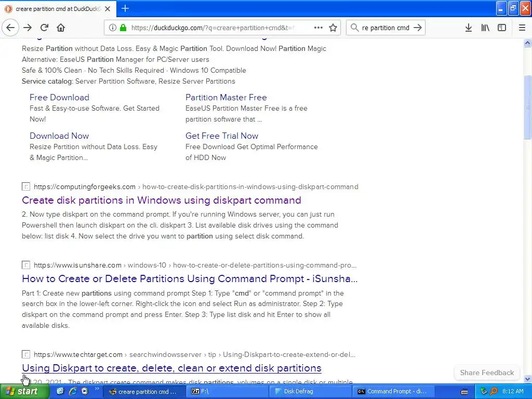
Task: Click favicon beside isunshare.com result
Action: (x=26, y=265)
